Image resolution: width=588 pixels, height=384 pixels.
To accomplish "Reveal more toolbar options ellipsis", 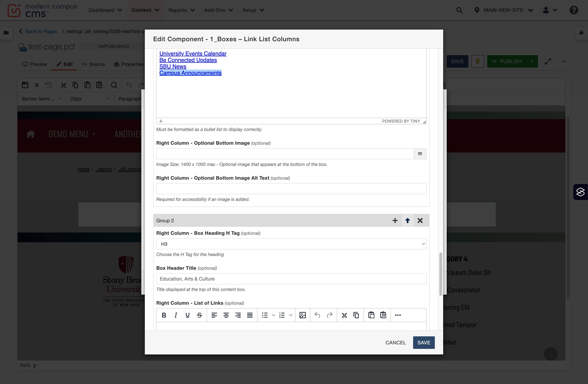I will [x=398, y=315].
